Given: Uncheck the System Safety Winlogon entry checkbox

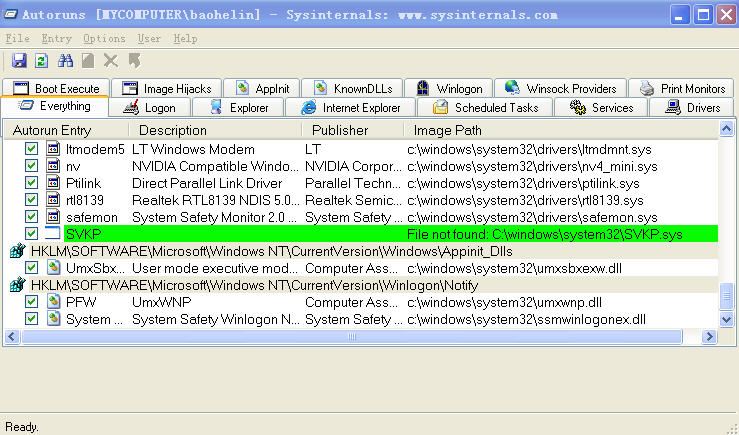Looking at the screenshot, I should (31, 319).
